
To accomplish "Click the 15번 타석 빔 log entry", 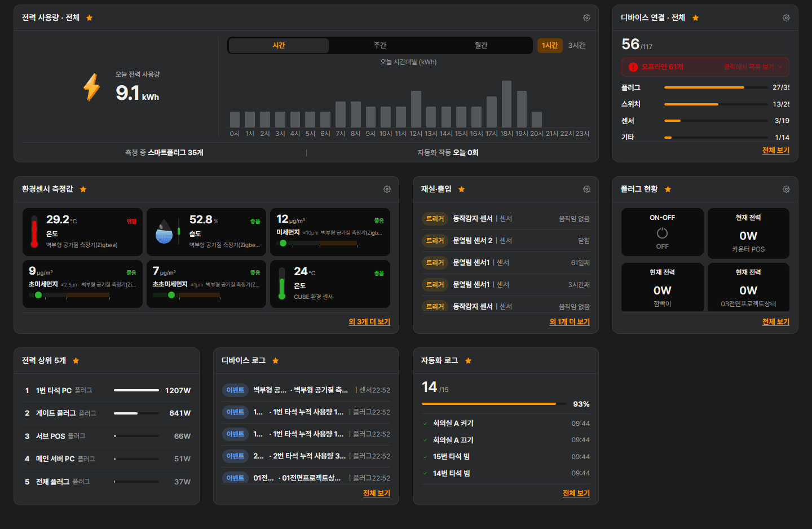I will (506, 457).
